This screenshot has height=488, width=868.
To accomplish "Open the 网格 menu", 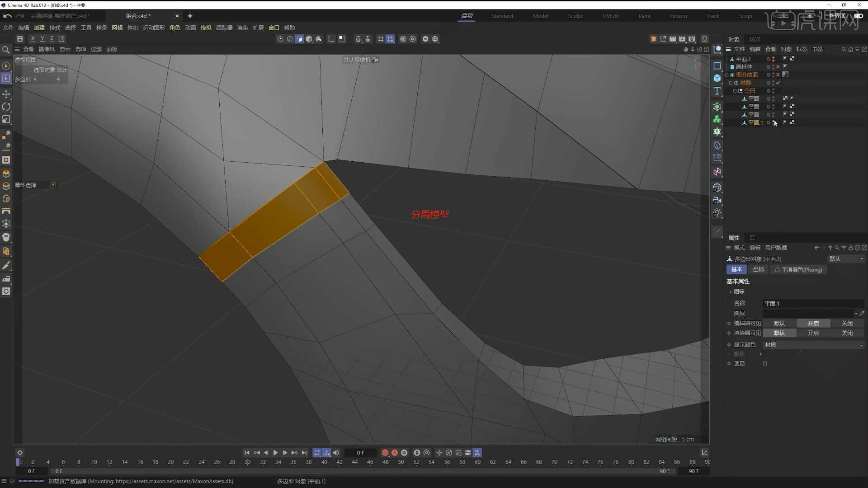I will tap(117, 28).
